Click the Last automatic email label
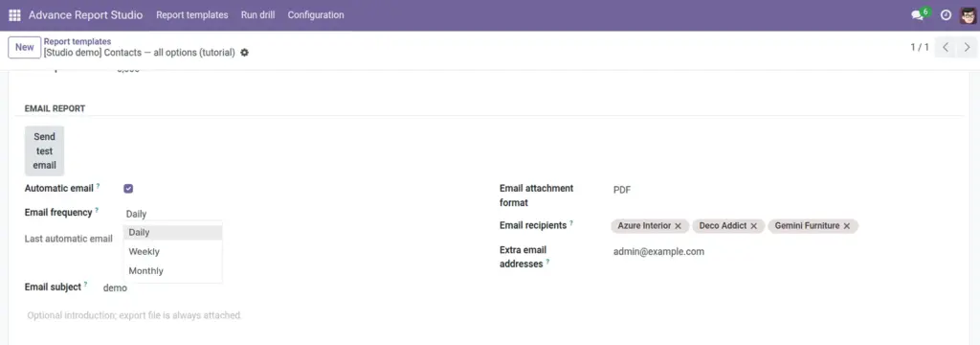 click(x=69, y=239)
